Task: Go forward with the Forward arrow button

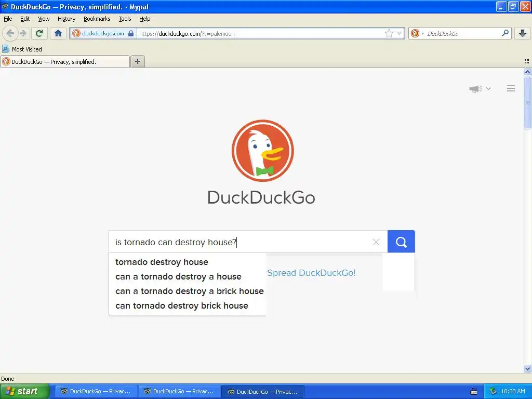Action: pos(23,33)
